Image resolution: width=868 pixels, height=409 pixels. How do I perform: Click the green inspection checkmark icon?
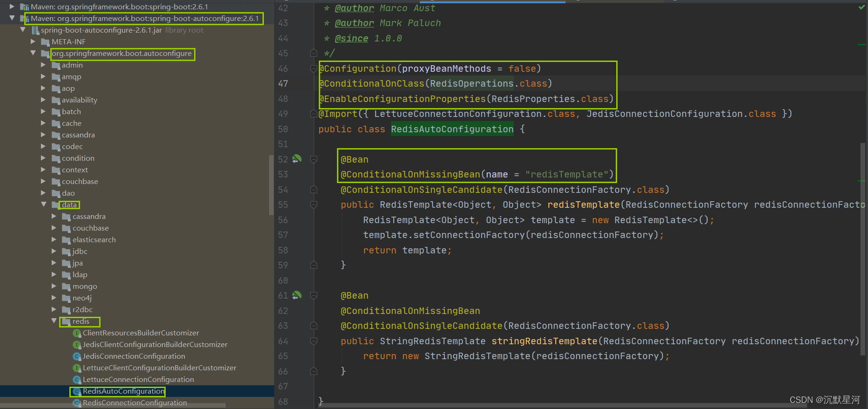tap(861, 7)
